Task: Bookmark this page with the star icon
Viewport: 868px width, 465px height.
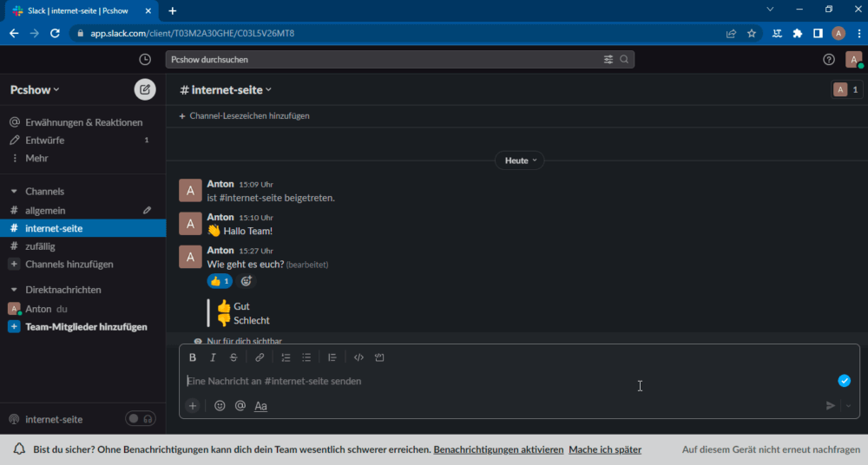Action: coord(751,33)
